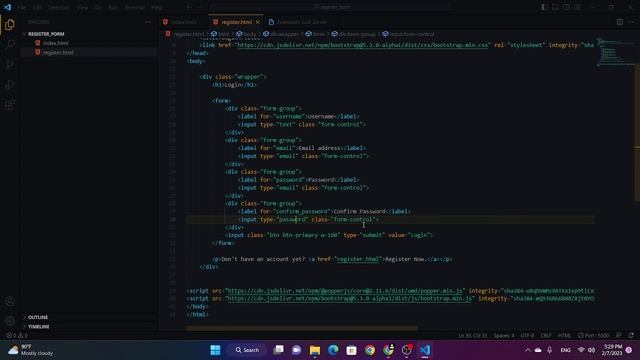Change encoding via UTF-8 status item

[x=527, y=336]
